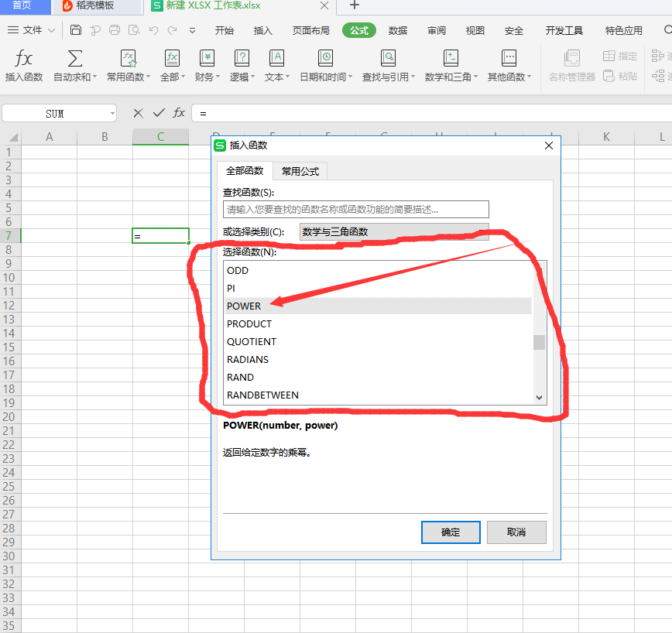This screenshot has height=633, width=672.
Task: Click the confirm checkmark in formula bar
Action: coord(159,113)
